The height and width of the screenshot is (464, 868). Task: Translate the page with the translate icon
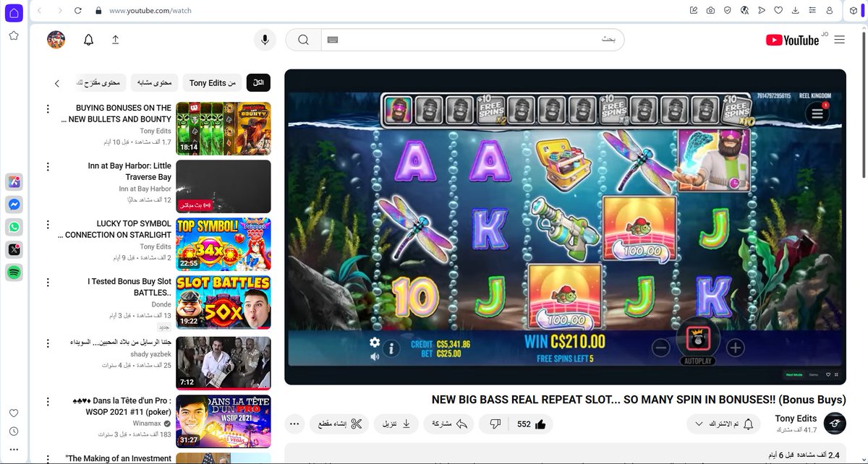point(744,11)
